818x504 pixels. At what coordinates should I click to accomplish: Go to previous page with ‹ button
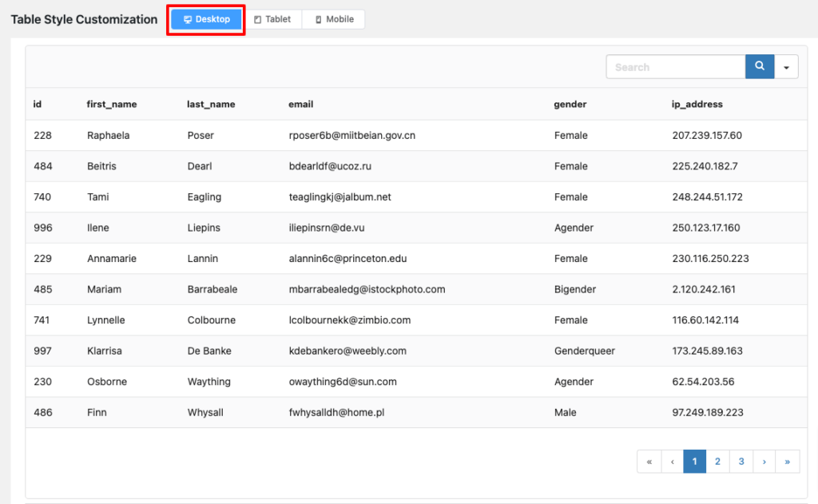673,461
